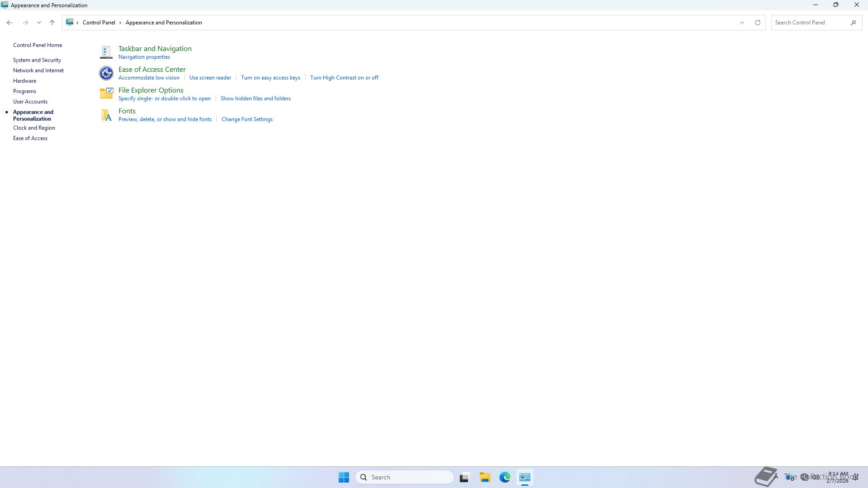Click the Change Font Settings link
Viewport: 868px width, 488px height.
click(247, 119)
